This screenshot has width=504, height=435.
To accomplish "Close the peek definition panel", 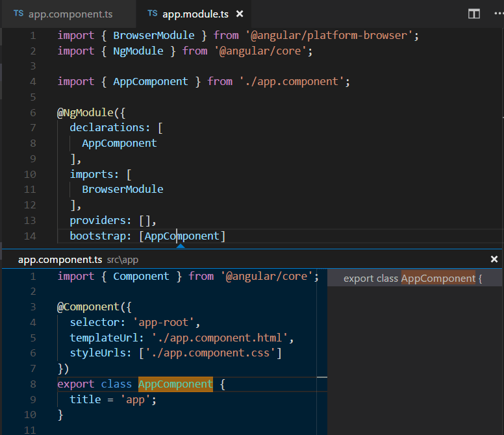I will tap(494, 259).
